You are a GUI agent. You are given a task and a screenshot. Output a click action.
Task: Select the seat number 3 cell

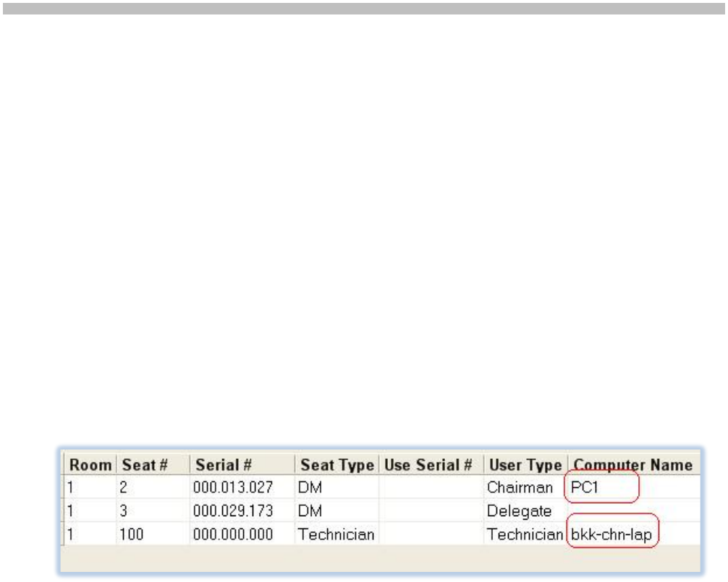pyautogui.click(x=124, y=512)
